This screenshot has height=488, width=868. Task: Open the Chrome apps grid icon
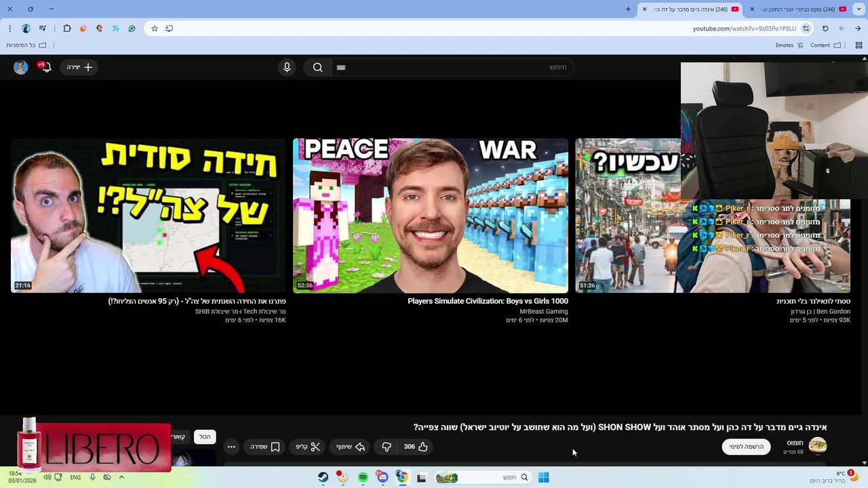pos(859,45)
